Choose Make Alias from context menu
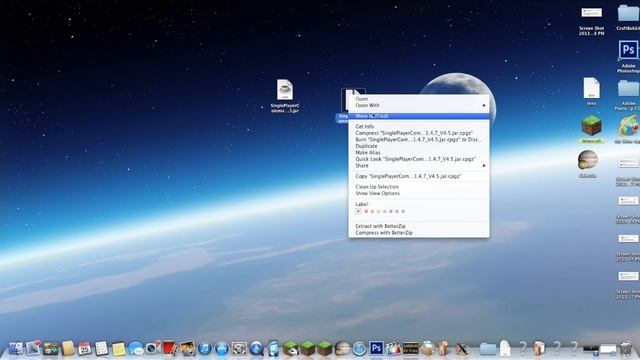Viewport: 640px width, 360px height. tap(419, 153)
